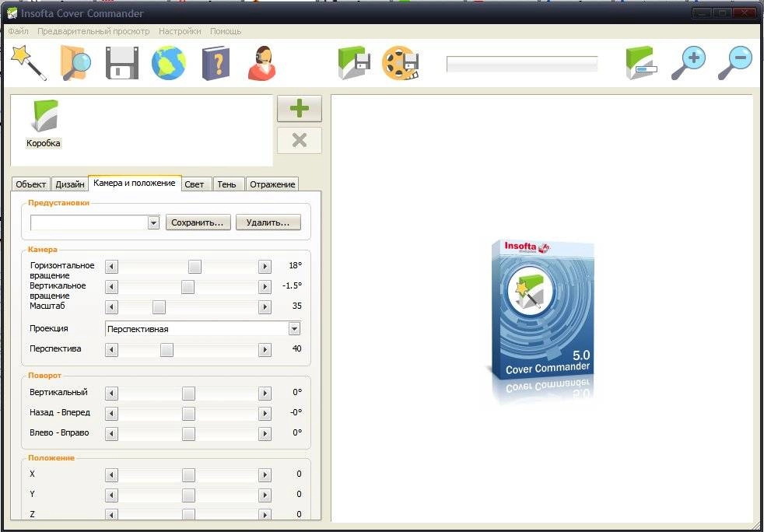Open the Помощь menu

pos(226,31)
